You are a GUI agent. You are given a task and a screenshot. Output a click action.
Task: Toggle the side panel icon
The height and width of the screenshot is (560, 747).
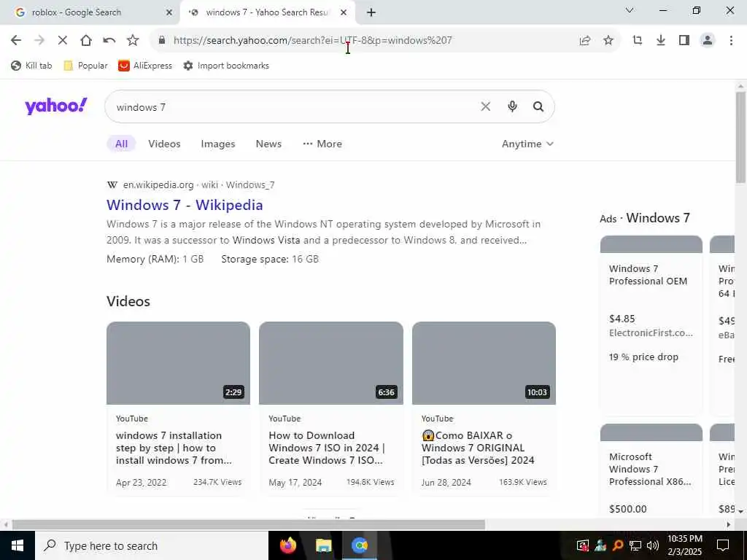pyautogui.click(x=684, y=41)
